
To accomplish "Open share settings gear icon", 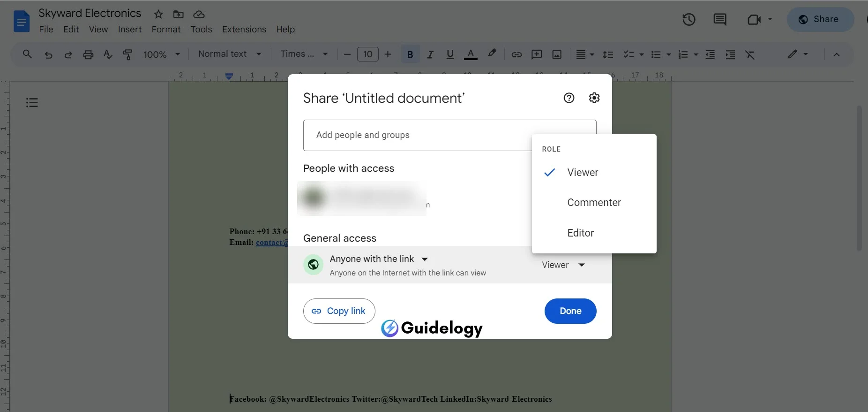I will pos(594,98).
